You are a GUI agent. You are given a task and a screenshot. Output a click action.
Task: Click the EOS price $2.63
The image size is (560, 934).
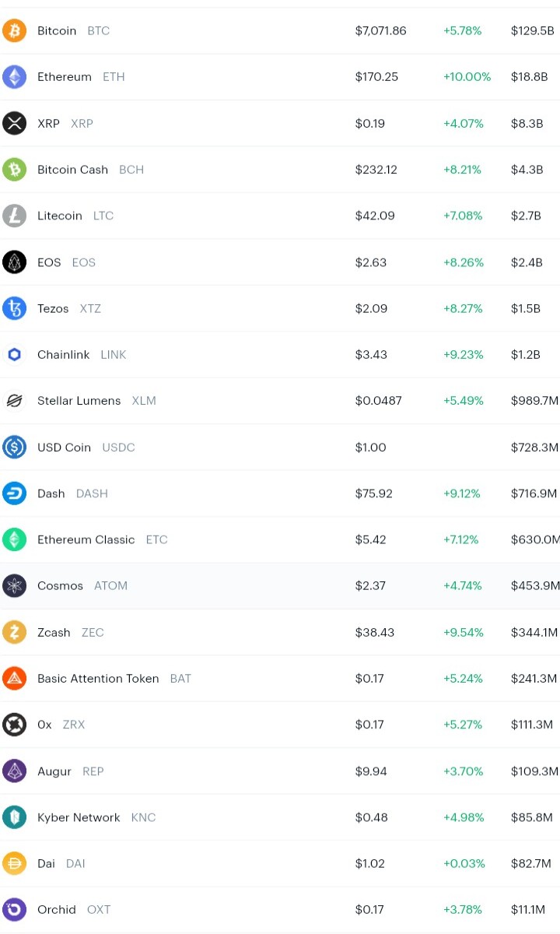[371, 262]
